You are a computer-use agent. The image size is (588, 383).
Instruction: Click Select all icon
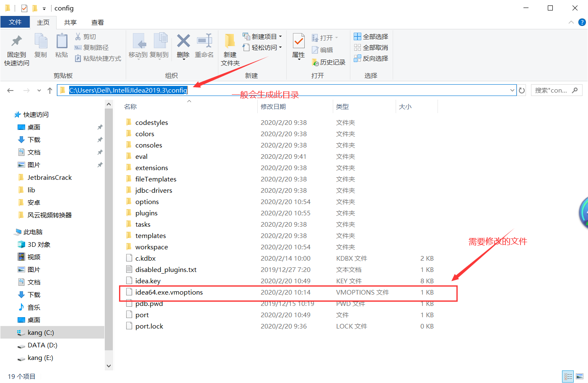pos(357,36)
